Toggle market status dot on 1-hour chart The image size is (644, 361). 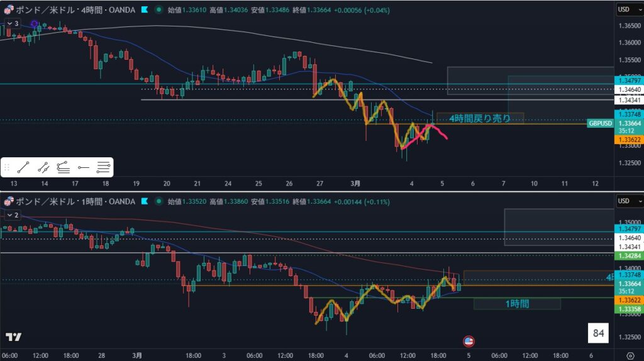click(157, 201)
